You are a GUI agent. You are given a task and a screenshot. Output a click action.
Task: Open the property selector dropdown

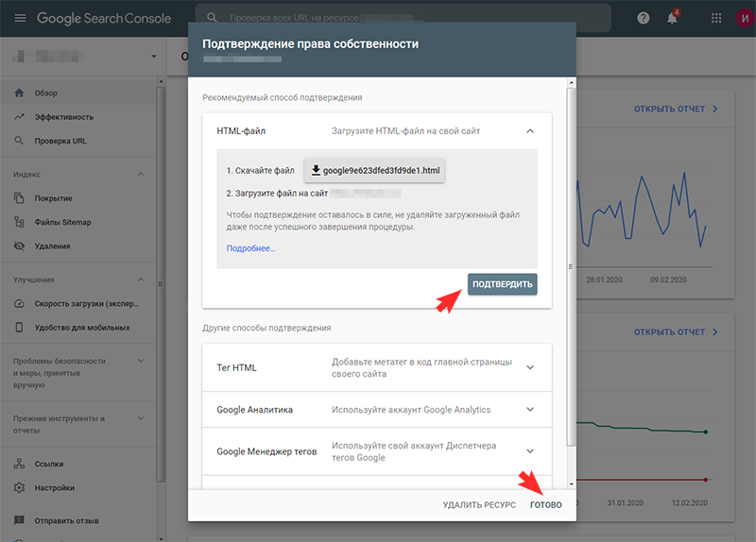pyautogui.click(x=154, y=58)
